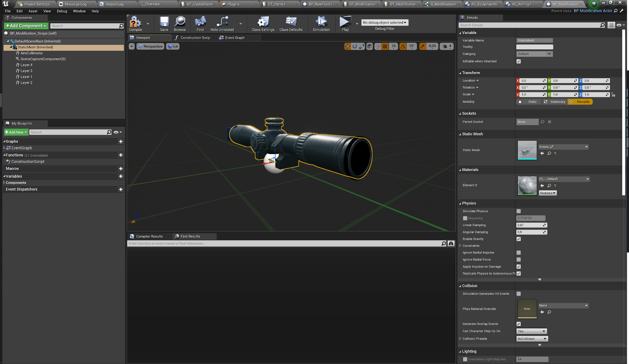This screenshot has width=629, height=364.
Task: Use selected asset for Static Mesh
Action: click(542, 154)
